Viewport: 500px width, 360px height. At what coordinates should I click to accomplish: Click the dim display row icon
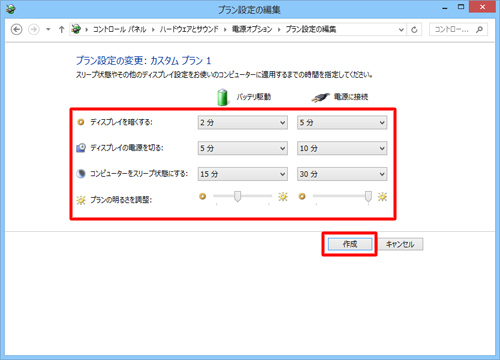[x=80, y=122]
